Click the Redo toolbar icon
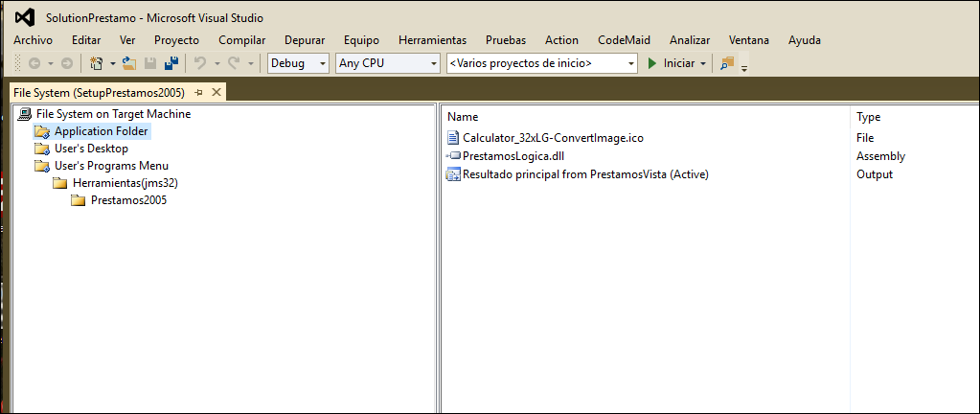The width and height of the screenshot is (980, 414). (234, 63)
